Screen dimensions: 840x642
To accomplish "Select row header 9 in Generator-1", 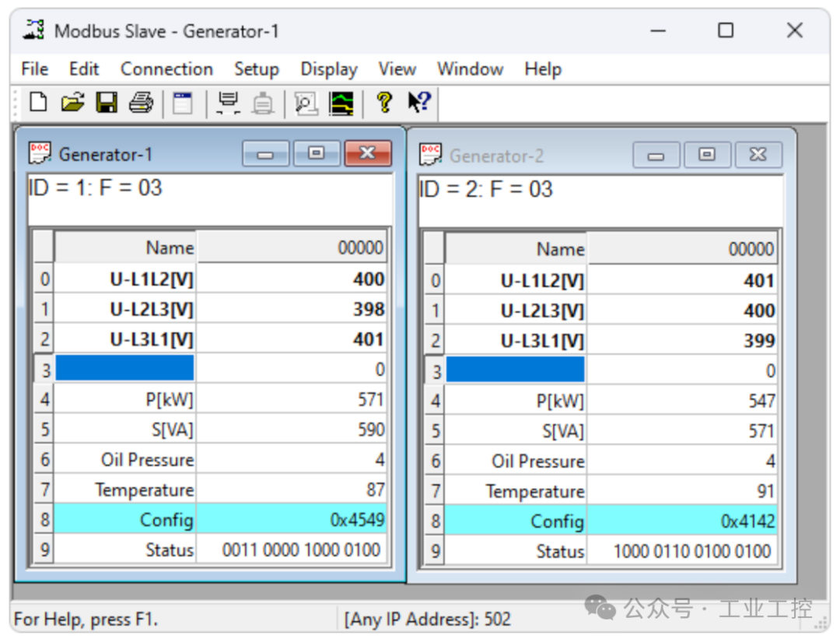I will (44, 549).
